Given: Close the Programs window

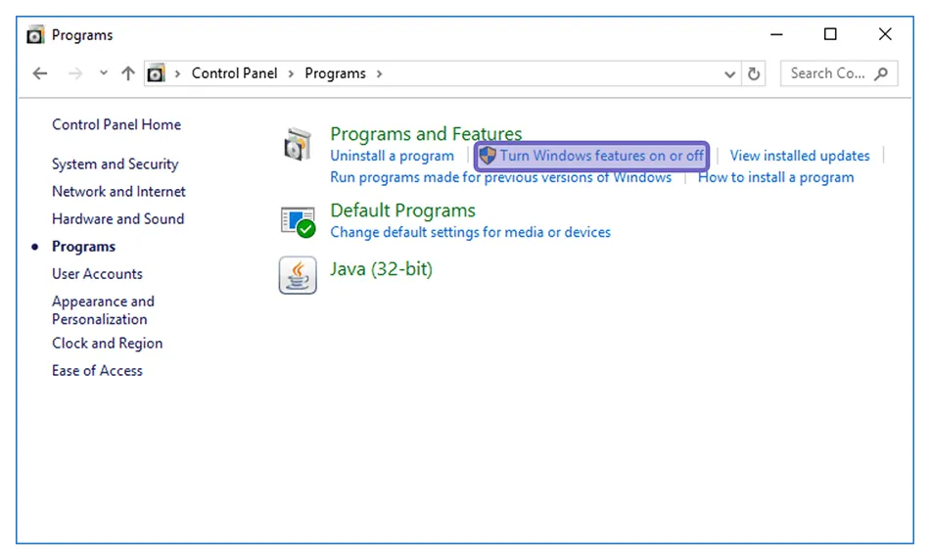Looking at the screenshot, I should 885,34.
